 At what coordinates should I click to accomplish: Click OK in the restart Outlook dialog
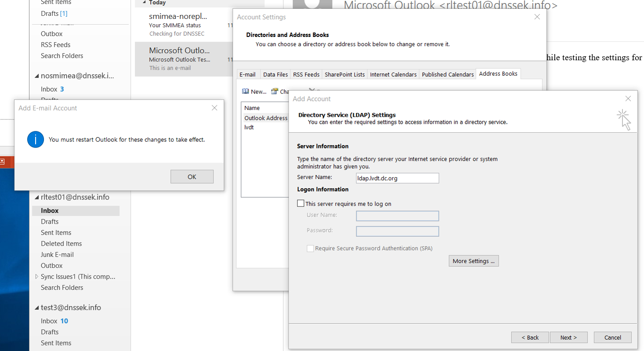tap(192, 177)
